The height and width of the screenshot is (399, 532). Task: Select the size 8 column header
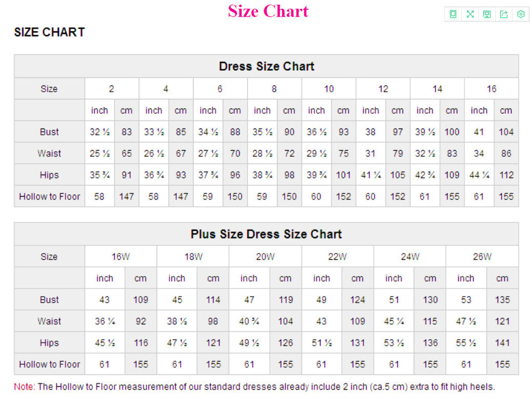[274, 88]
